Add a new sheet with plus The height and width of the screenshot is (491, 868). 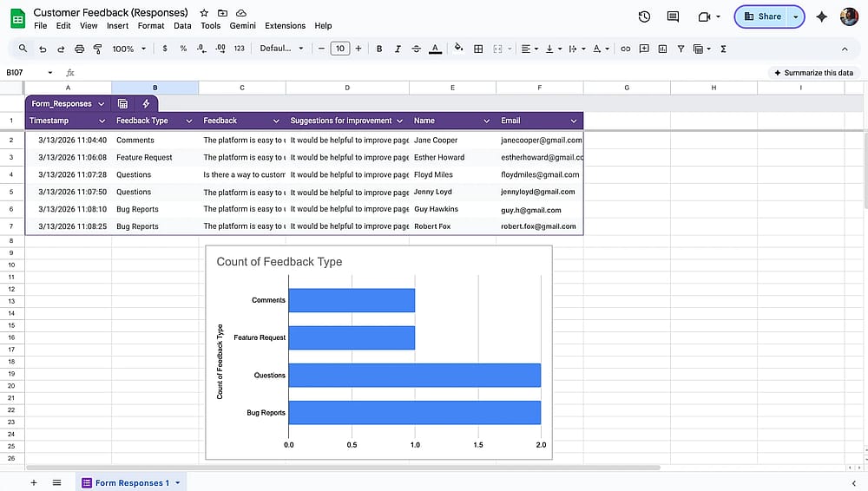click(x=34, y=482)
